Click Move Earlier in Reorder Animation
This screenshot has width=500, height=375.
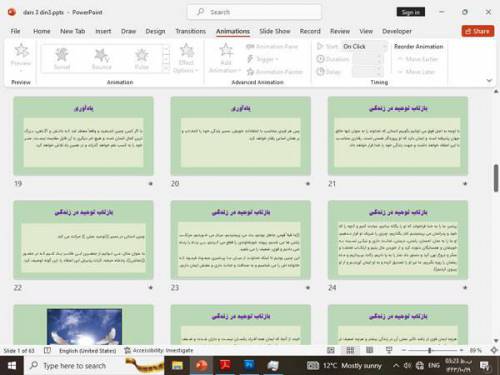[418, 59]
